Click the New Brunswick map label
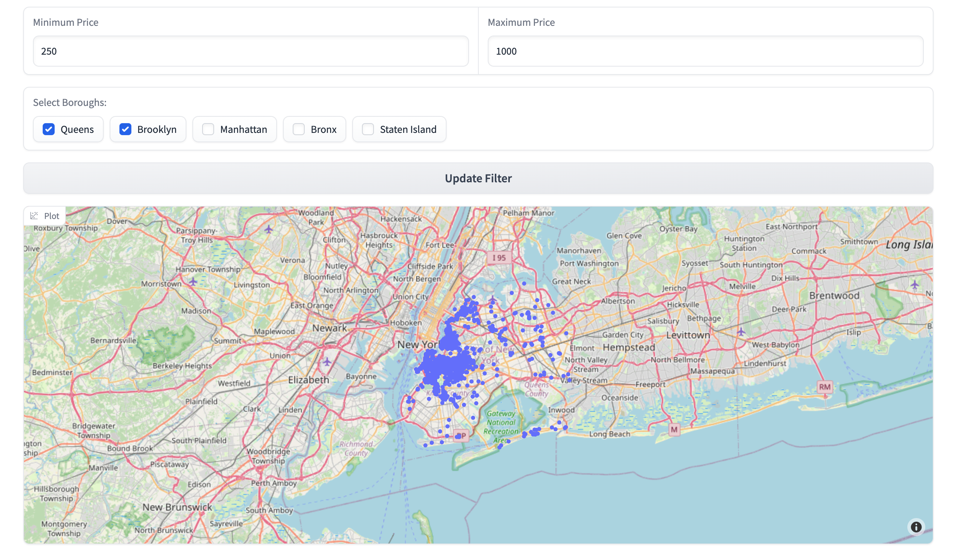Image resolution: width=953 pixels, height=560 pixels. (x=177, y=508)
